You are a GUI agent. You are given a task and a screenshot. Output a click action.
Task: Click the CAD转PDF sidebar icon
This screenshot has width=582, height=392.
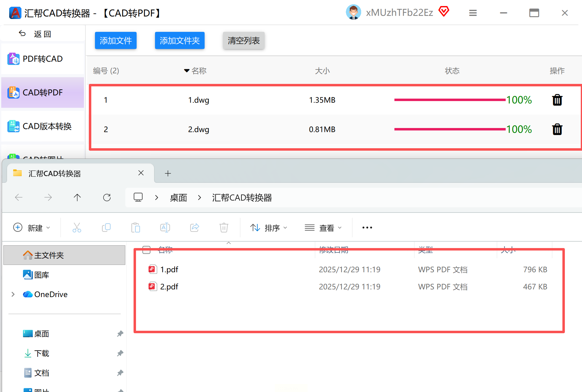(x=13, y=92)
